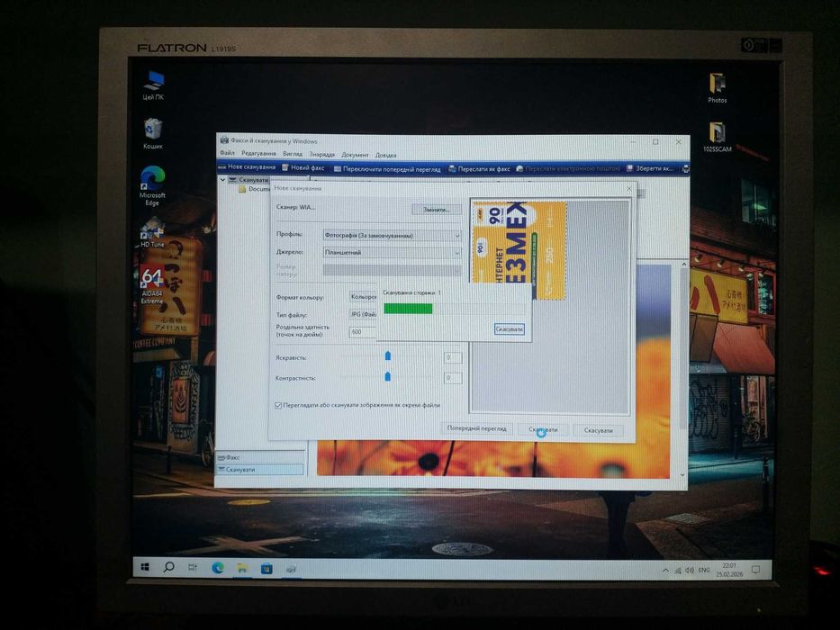Adjust the Яскравість slider handle
Viewport: 840px width, 630px height.
point(388,355)
